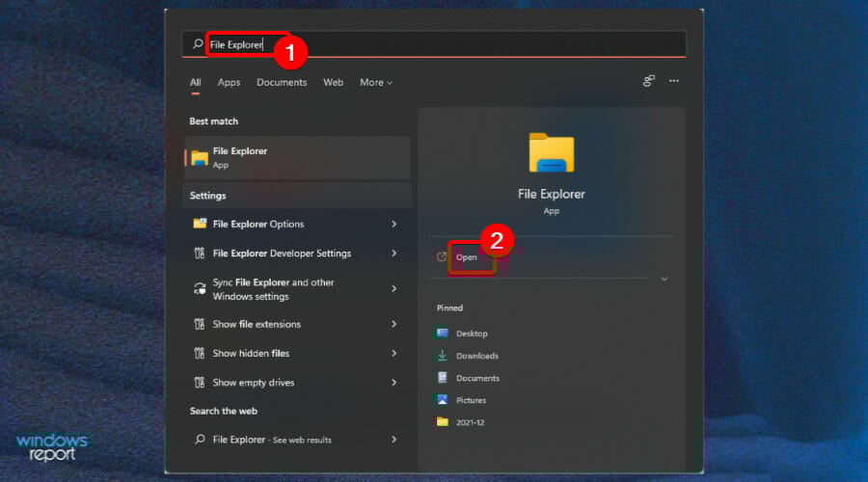Click the search-across-devices icon near the options dots

[x=649, y=81]
